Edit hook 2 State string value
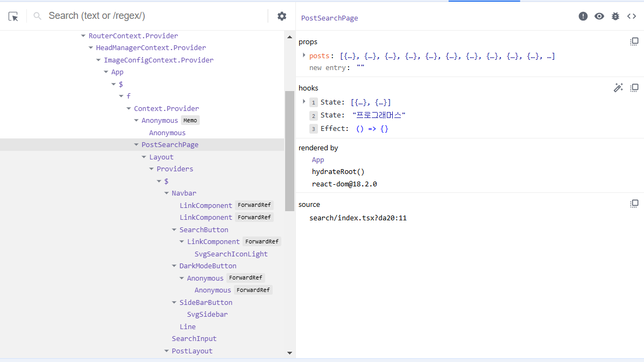Image resolution: width=644 pixels, height=362 pixels. pyautogui.click(x=379, y=116)
